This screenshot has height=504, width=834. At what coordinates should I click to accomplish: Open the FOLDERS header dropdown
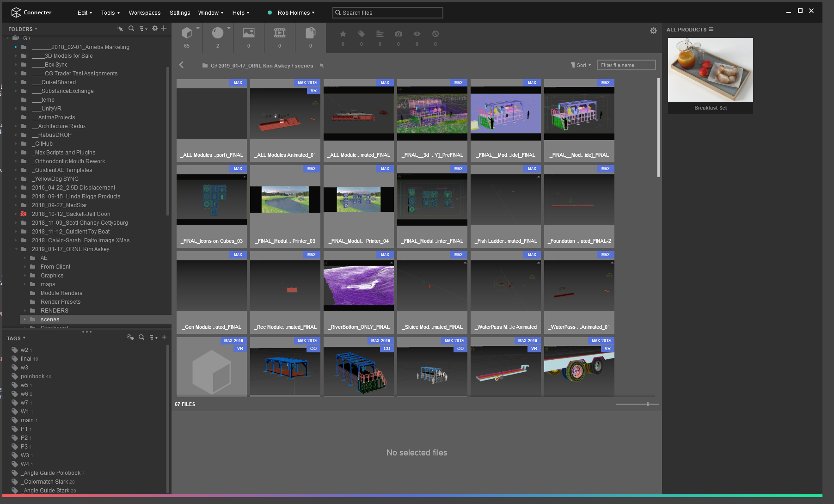pos(23,29)
